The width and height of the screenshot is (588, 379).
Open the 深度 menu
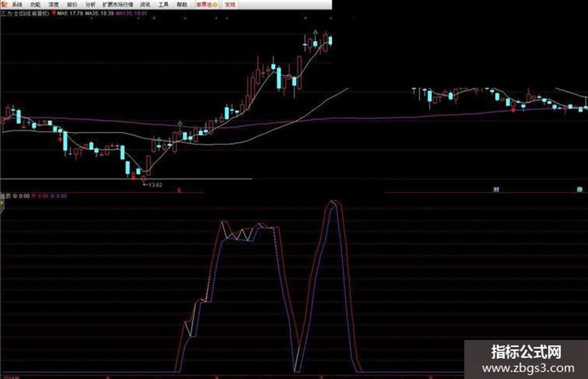point(54,4)
